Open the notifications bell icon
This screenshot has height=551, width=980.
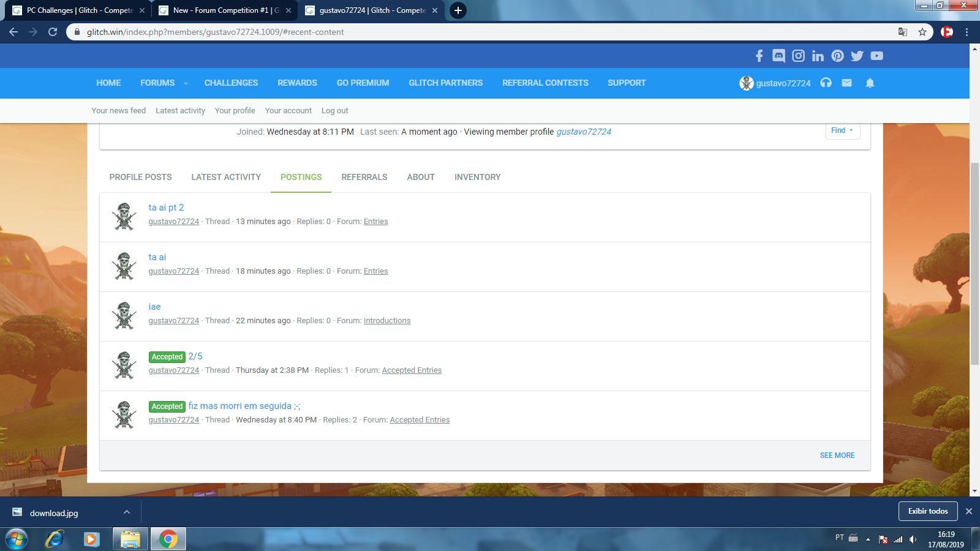click(x=870, y=83)
